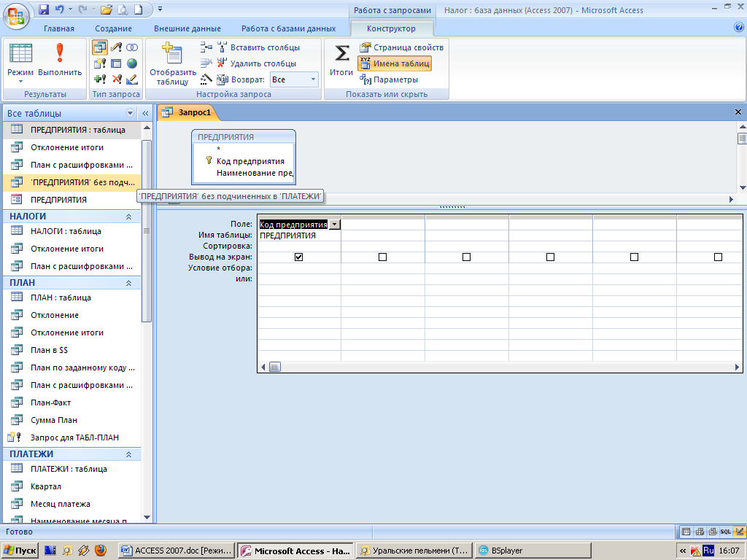Open the Режим view dropdown arrow
The image size is (747, 560).
click(x=20, y=82)
